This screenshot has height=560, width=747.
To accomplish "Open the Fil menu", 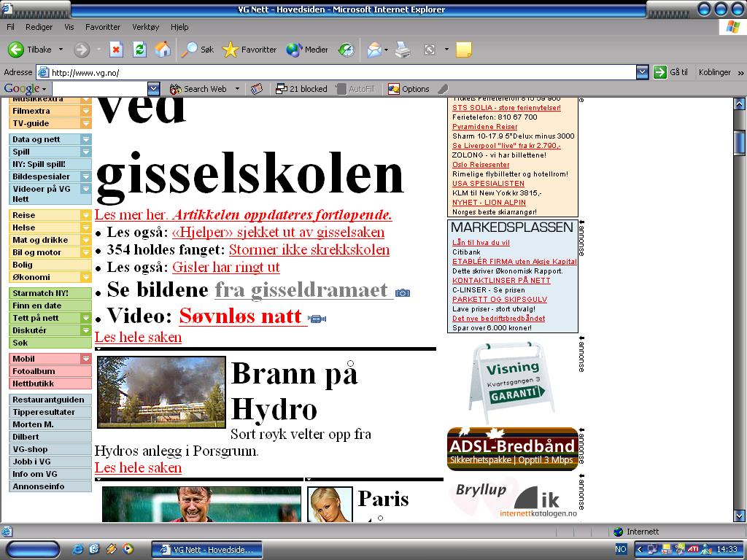I will pos(10,27).
